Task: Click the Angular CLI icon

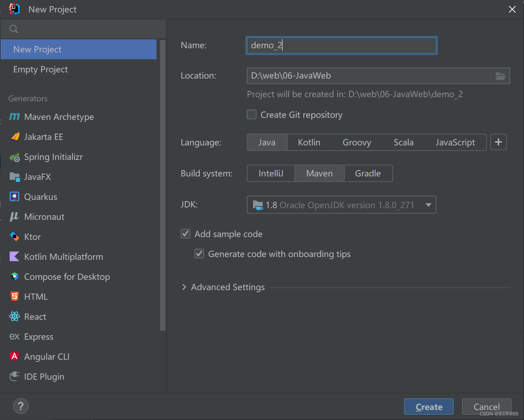Action: point(14,356)
